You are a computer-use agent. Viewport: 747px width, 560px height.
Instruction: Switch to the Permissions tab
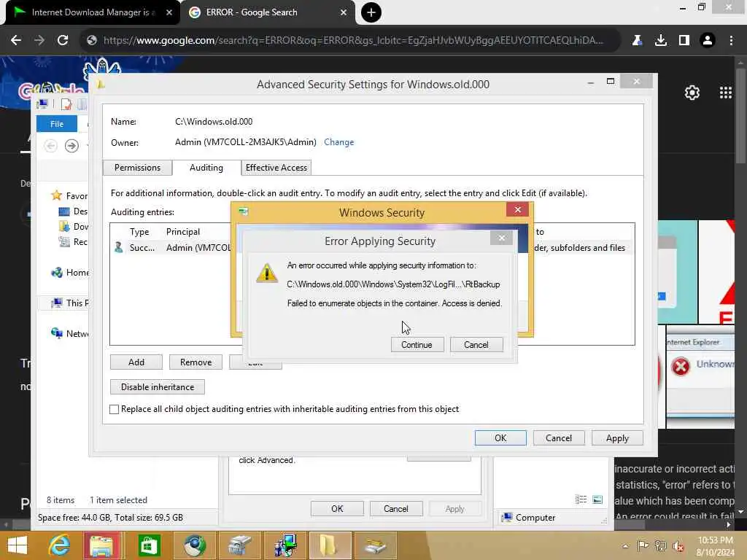click(x=137, y=168)
